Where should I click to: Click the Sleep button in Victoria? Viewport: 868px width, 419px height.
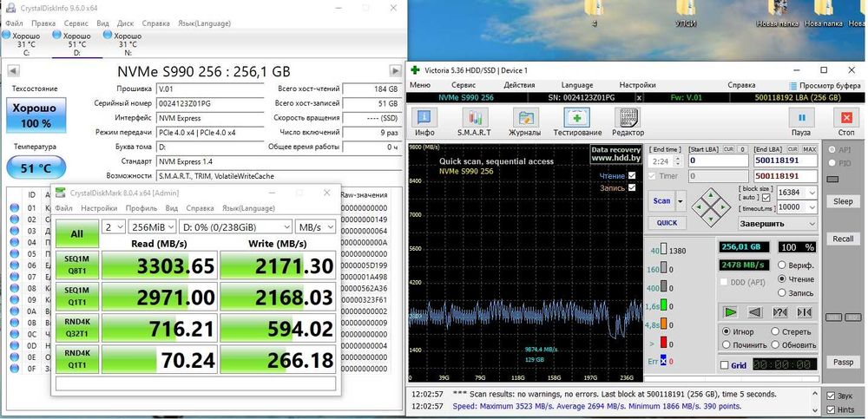click(843, 201)
